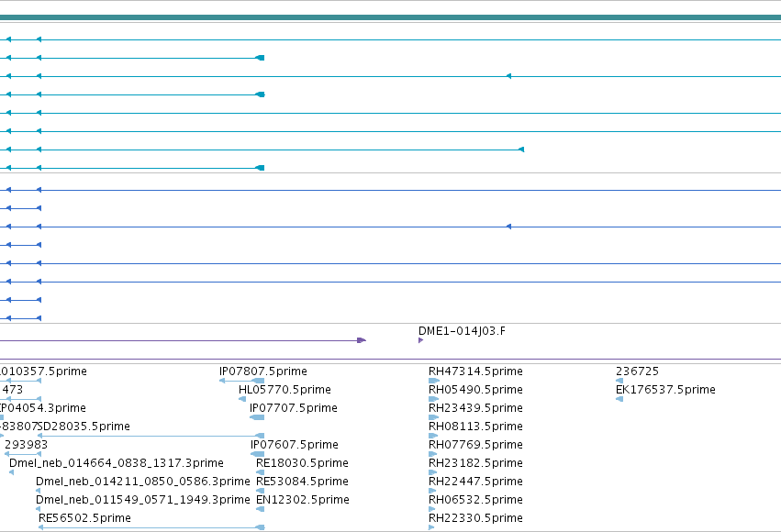Click the RH05490.5prime label
This screenshot has width=781, height=532.
[x=475, y=390]
